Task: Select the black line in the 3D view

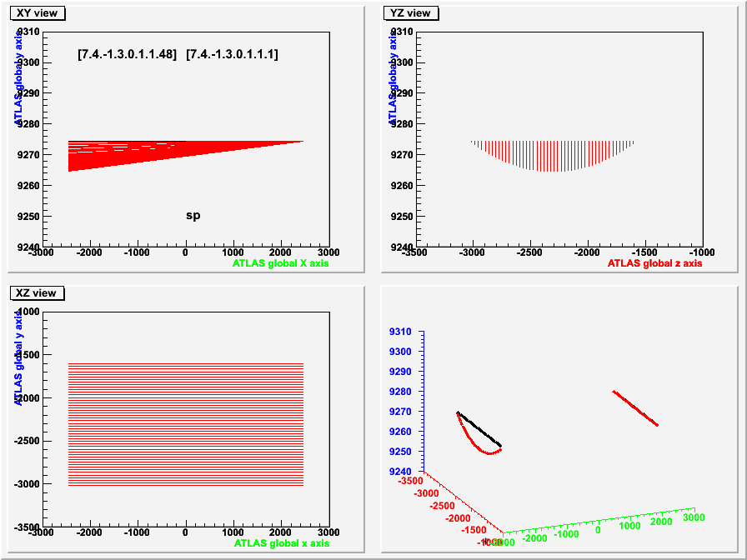Action: click(x=479, y=428)
